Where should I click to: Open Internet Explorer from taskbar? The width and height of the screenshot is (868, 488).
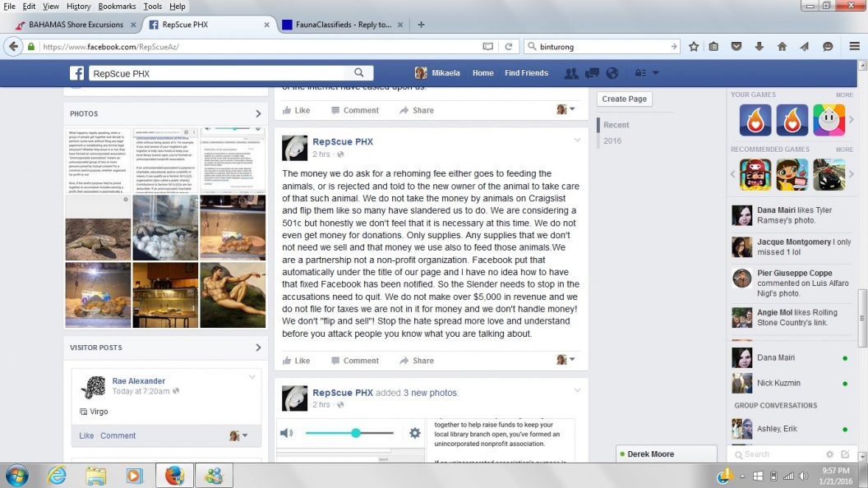(57, 476)
